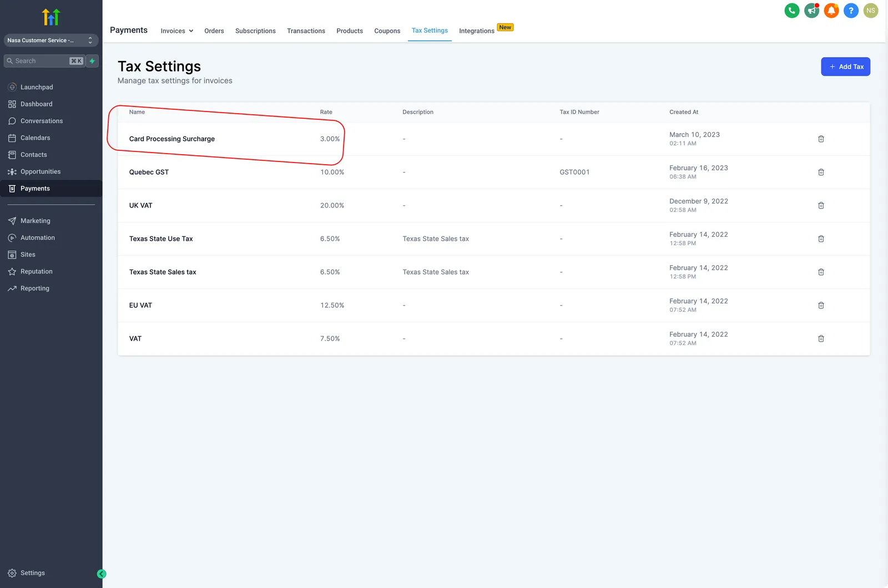The image size is (888, 588).
Task: Expand the Invoices dropdown menu
Action: (x=177, y=31)
